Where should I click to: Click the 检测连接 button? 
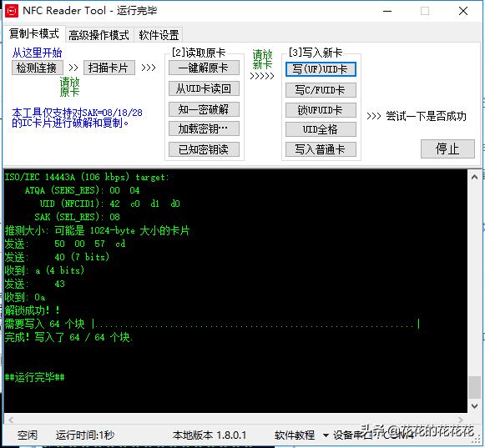click(37, 68)
